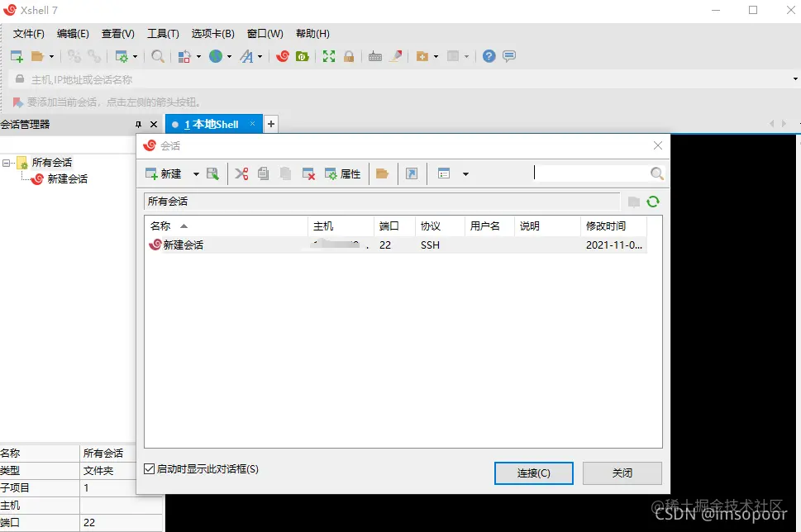The height and width of the screenshot is (532, 801).
Task: Click the 属性 button in session dialog
Action: pos(342,173)
